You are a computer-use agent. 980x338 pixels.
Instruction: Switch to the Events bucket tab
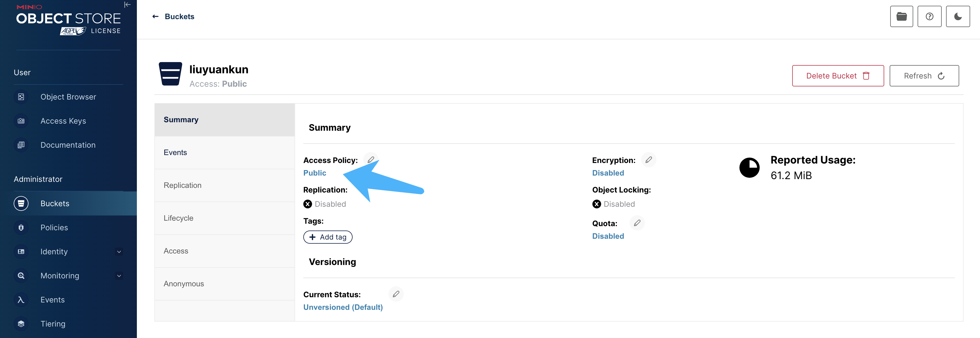pyautogui.click(x=175, y=153)
